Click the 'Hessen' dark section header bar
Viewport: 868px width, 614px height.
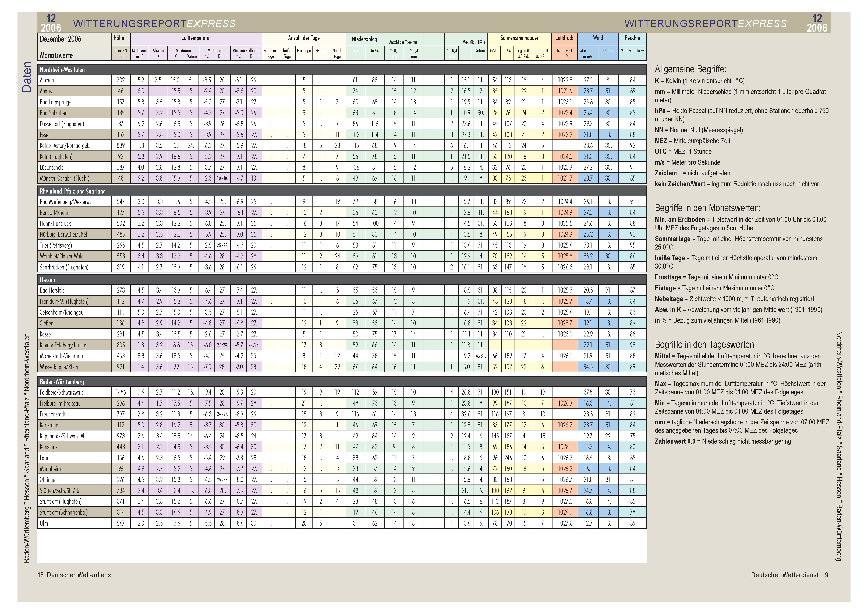(342, 280)
